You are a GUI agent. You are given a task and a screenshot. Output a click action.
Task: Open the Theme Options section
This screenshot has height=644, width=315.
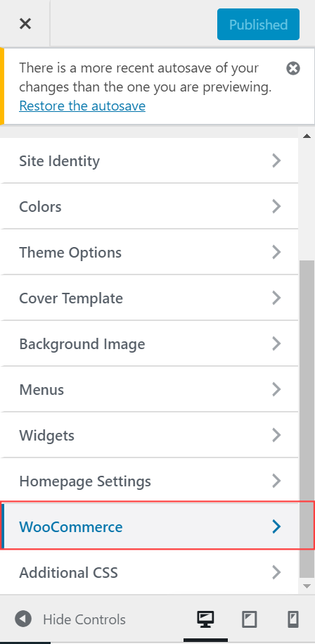pyautogui.click(x=149, y=252)
